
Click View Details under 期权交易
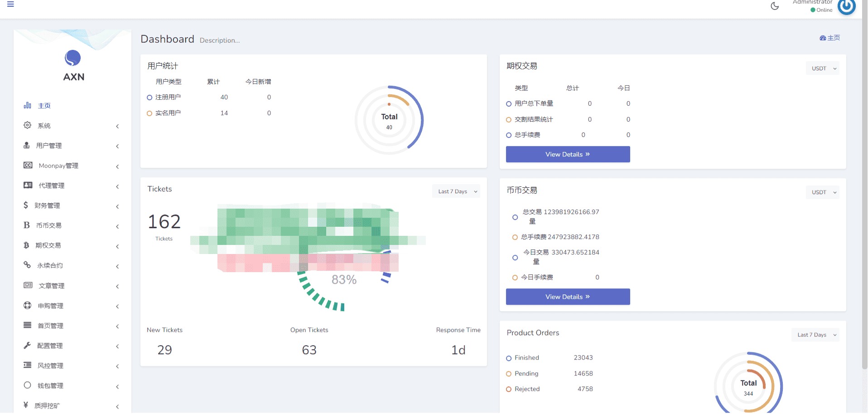568,154
